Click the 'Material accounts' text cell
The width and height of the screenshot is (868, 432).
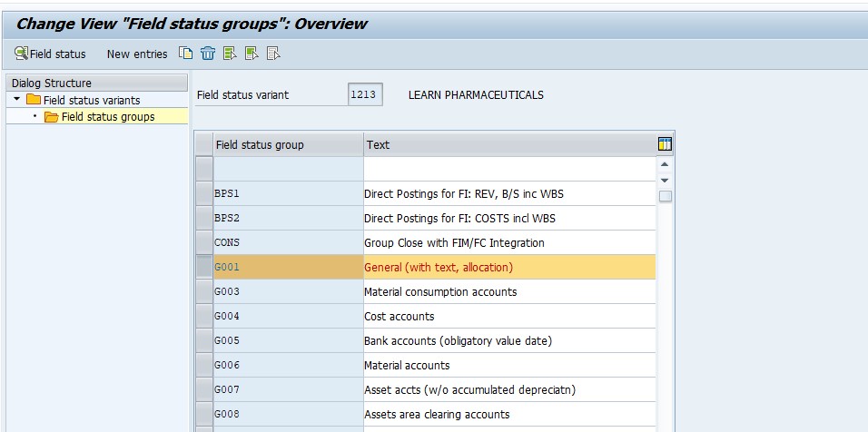point(509,365)
